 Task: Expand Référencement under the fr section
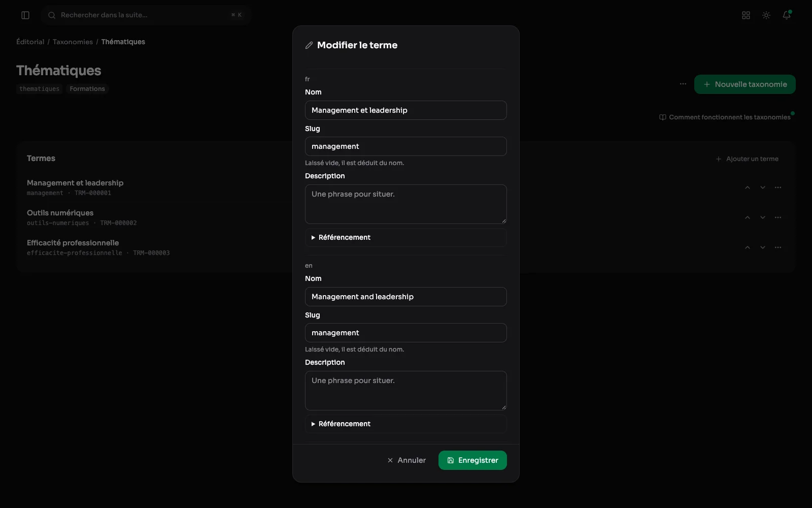(x=406, y=237)
